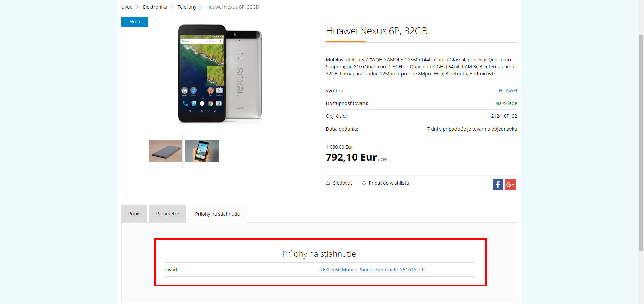View thumbnail of phone lying on table
The image size is (644, 304).
166,151
